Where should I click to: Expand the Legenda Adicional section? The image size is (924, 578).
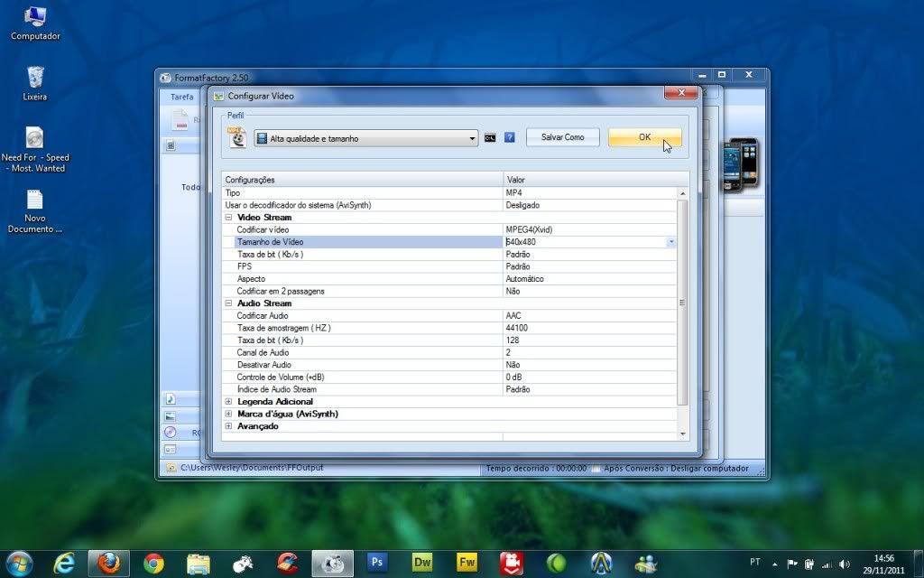(228, 401)
